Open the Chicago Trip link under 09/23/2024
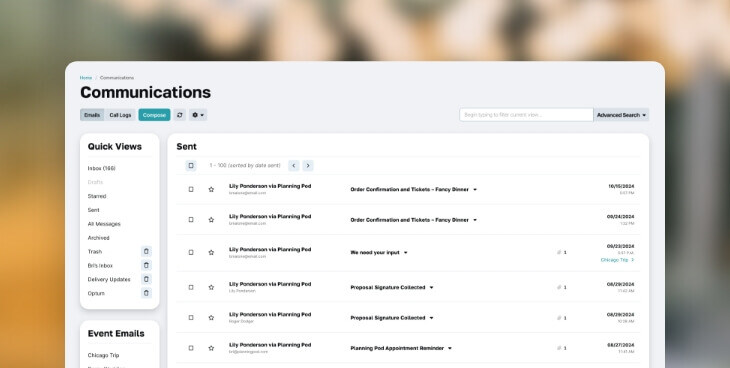Screen dimensions: 730x368 point(617,260)
